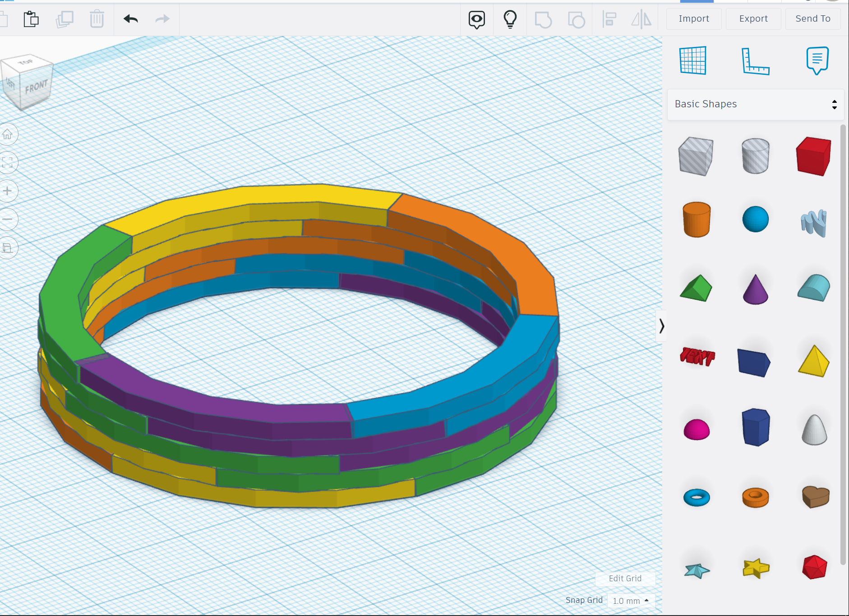Click the Export button
Screen dimensions: 849x616
(753, 18)
